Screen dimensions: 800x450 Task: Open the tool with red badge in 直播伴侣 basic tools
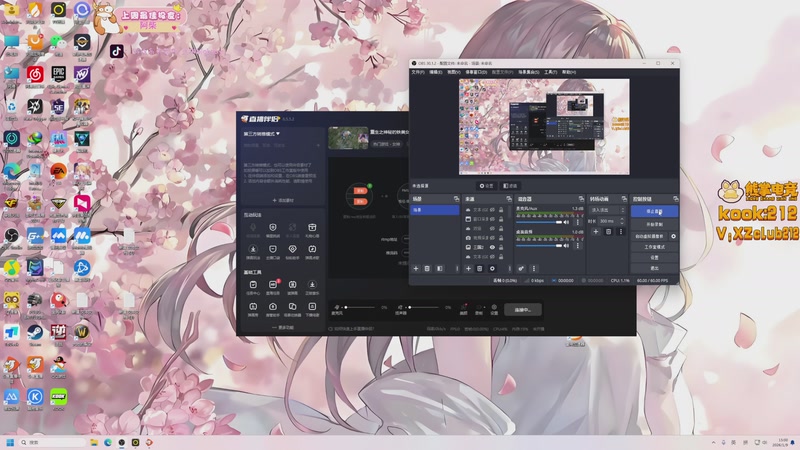273,287
